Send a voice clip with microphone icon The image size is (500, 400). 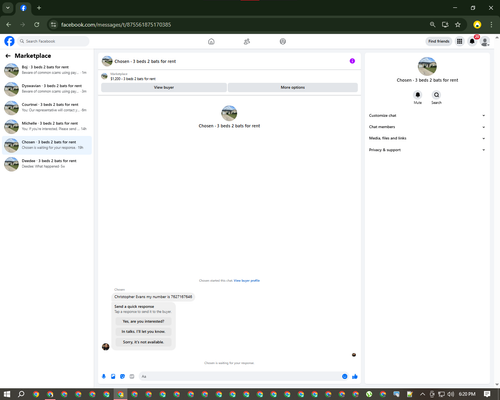click(104, 376)
